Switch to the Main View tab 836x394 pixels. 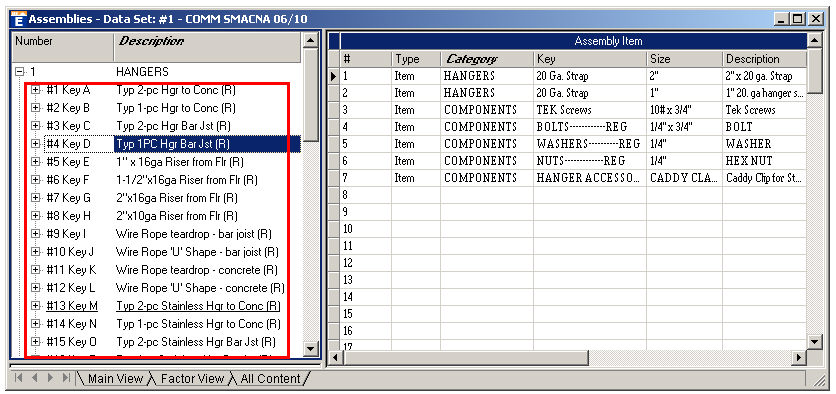click(115, 379)
